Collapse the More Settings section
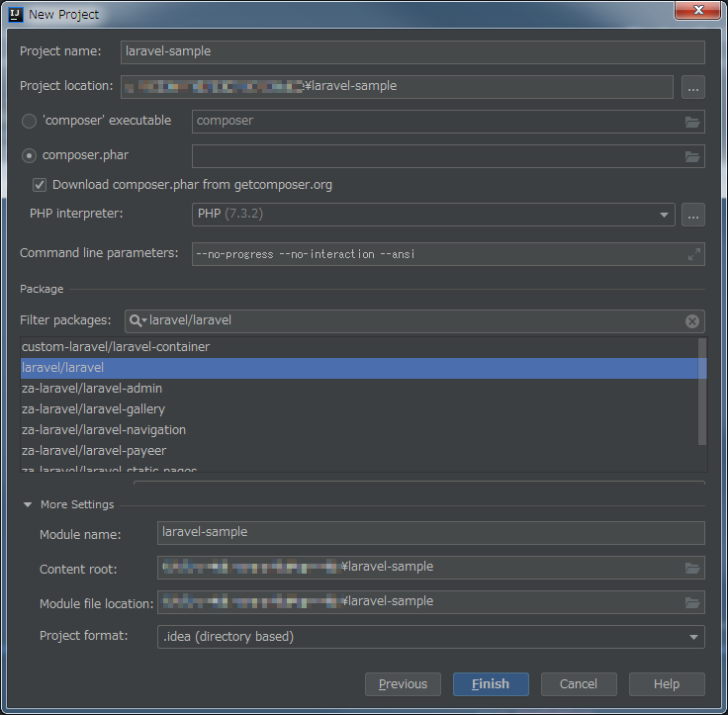The width and height of the screenshot is (728, 715). [x=28, y=504]
